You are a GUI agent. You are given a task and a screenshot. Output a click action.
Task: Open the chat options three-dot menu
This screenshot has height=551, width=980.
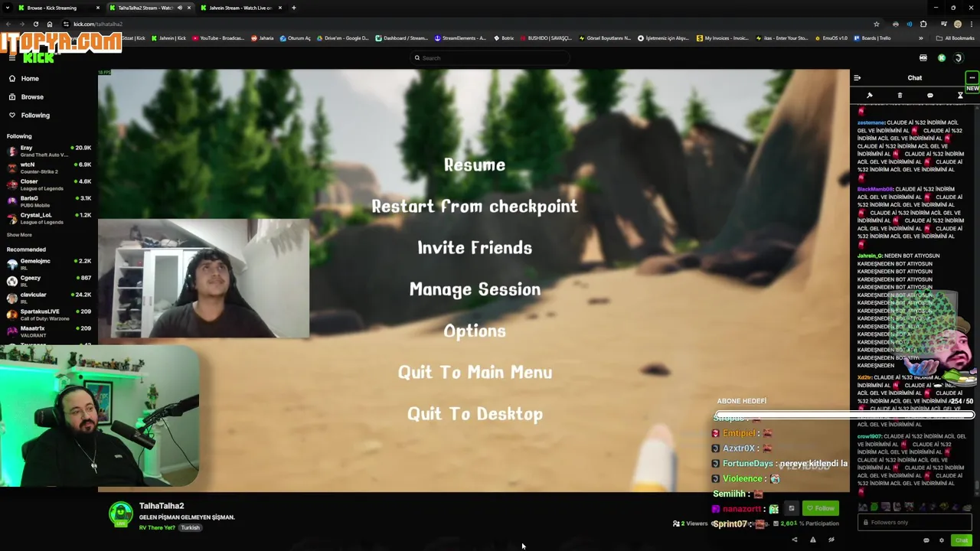pos(972,77)
